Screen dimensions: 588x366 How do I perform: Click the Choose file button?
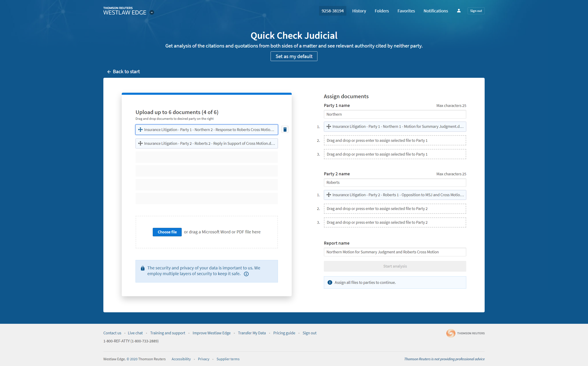pyautogui.click(x=167, y=232)
